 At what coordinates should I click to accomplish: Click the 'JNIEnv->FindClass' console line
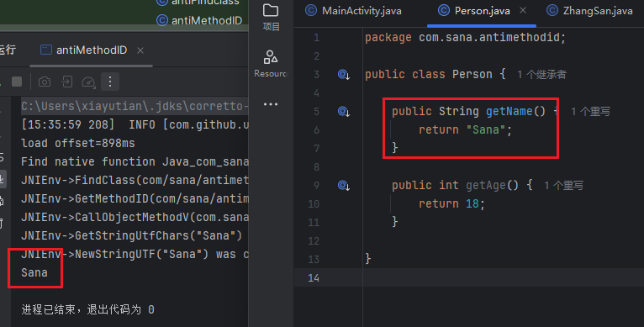[135, 180]
